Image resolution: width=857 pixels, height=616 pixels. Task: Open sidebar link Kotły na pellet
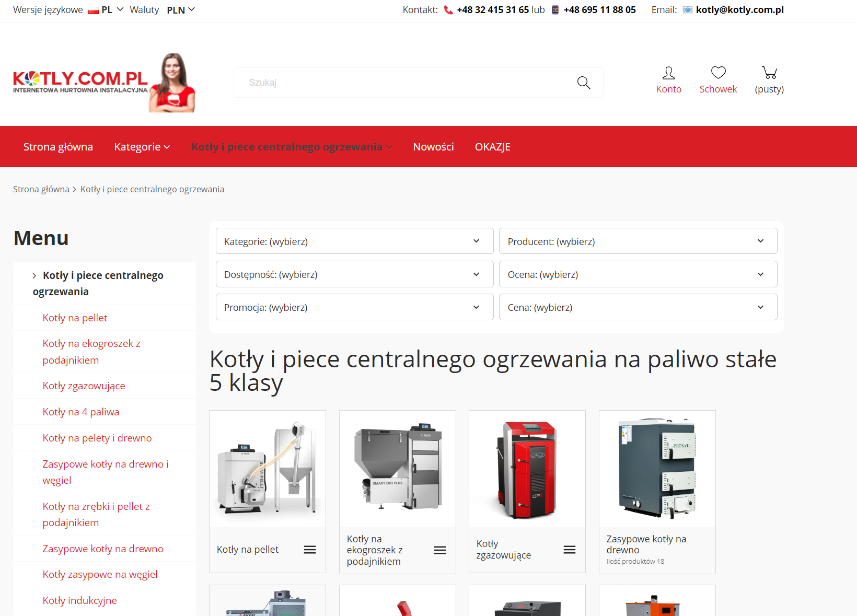pos(75,318)
